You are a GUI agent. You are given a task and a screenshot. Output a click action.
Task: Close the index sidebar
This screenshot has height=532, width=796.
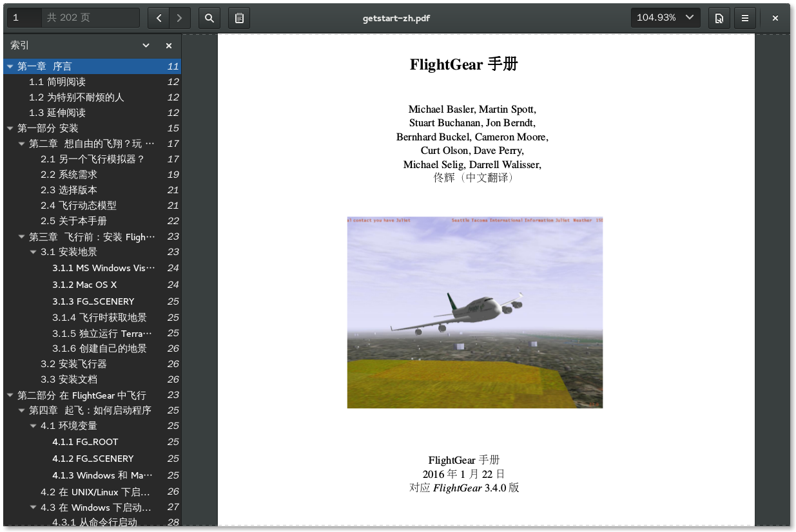tap(169, 46)
